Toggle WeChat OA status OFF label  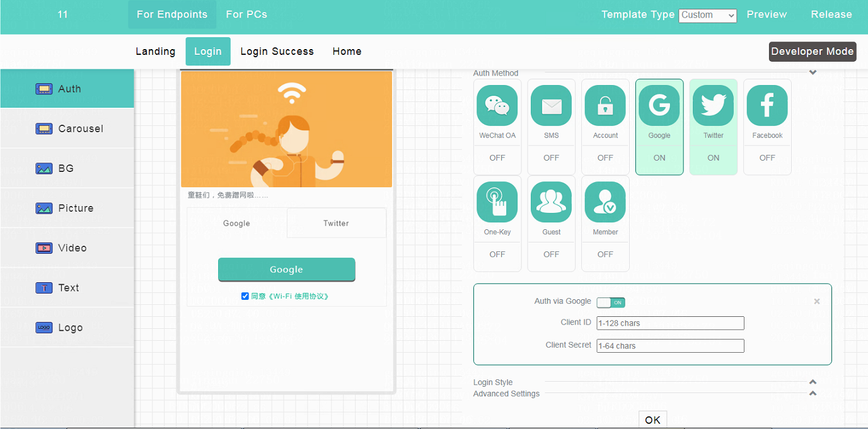[497, 158]
